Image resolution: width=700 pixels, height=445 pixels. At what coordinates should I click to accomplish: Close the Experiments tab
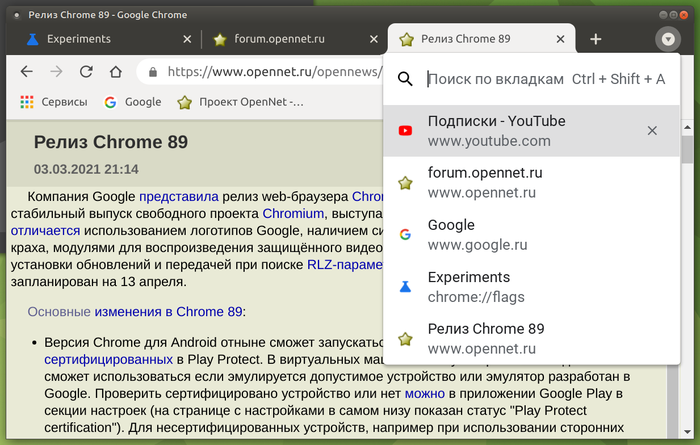click(187, 39)
